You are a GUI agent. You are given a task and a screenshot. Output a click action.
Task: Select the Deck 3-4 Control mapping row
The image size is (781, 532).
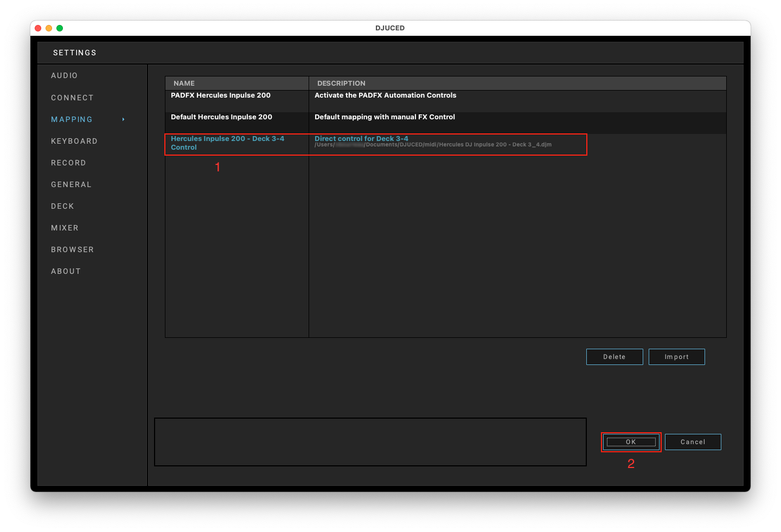(x=227, y=143)
